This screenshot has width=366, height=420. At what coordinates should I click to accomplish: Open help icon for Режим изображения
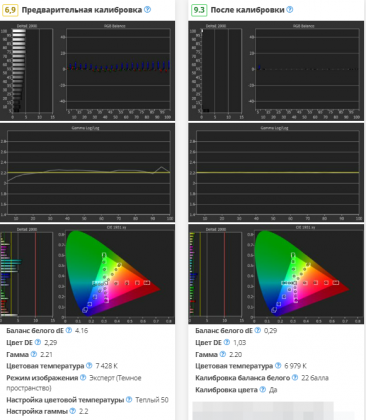83,378
